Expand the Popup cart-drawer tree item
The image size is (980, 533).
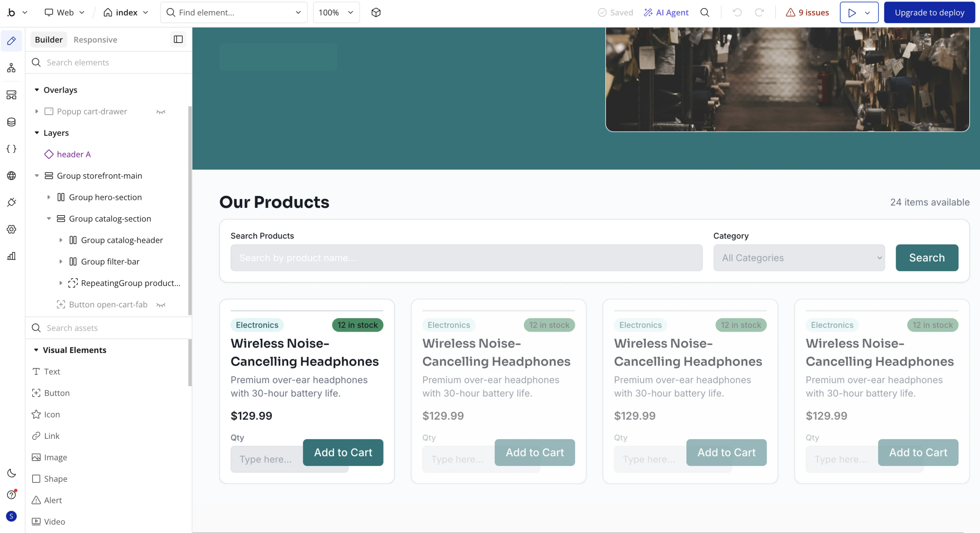tap(37, 111)
